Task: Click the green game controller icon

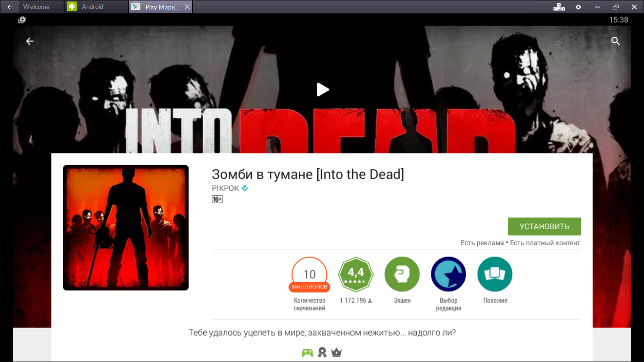Action: pyautogui.click(x=307, y=353)
